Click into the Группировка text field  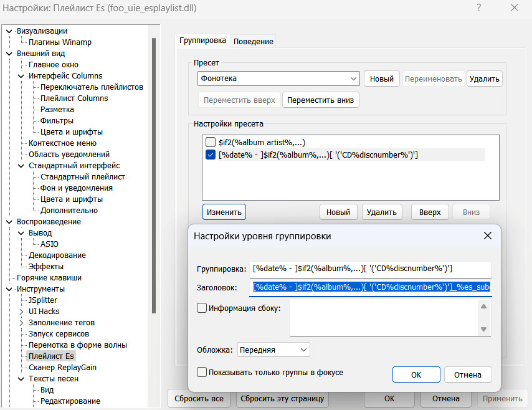(x=371, y=269)
